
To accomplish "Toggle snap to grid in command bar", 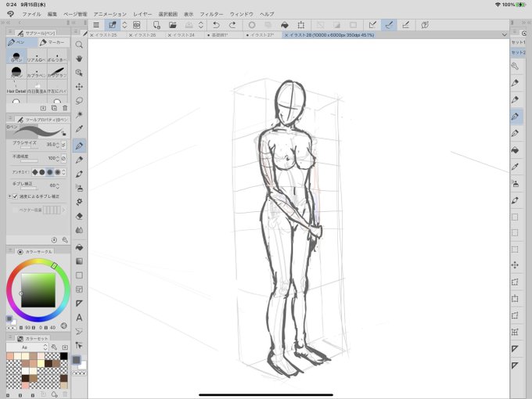I will 405,25.
